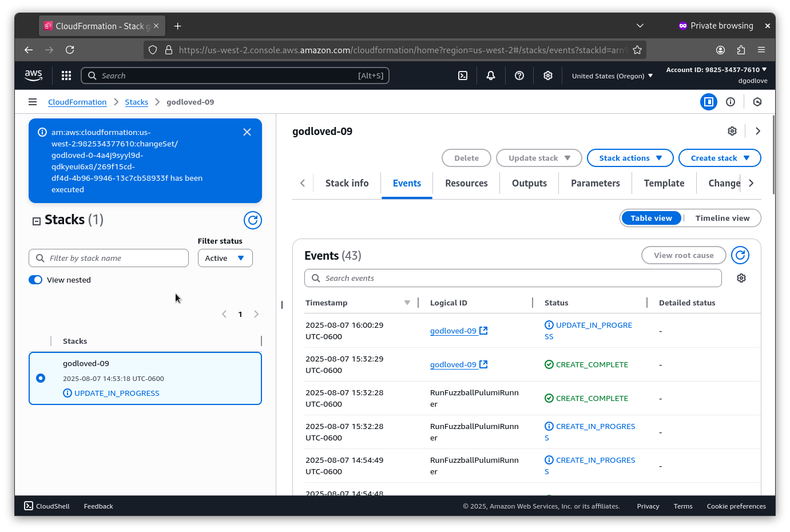Open the notifications bell
790x532 pixels.
[x=491, y=76]
